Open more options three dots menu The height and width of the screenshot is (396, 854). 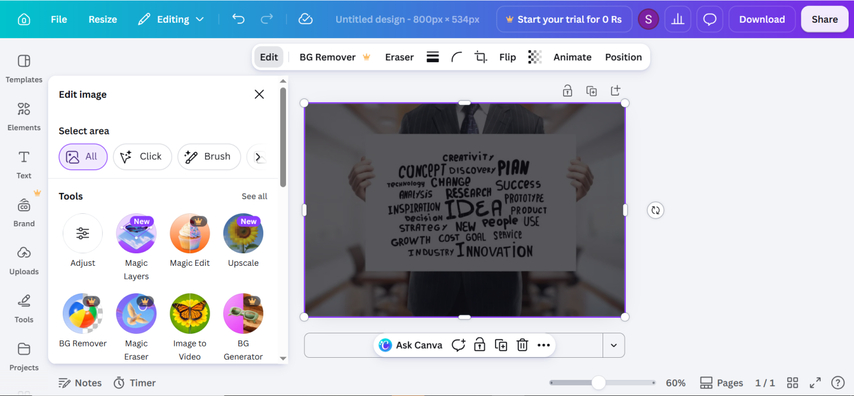(x=544, y=345)
